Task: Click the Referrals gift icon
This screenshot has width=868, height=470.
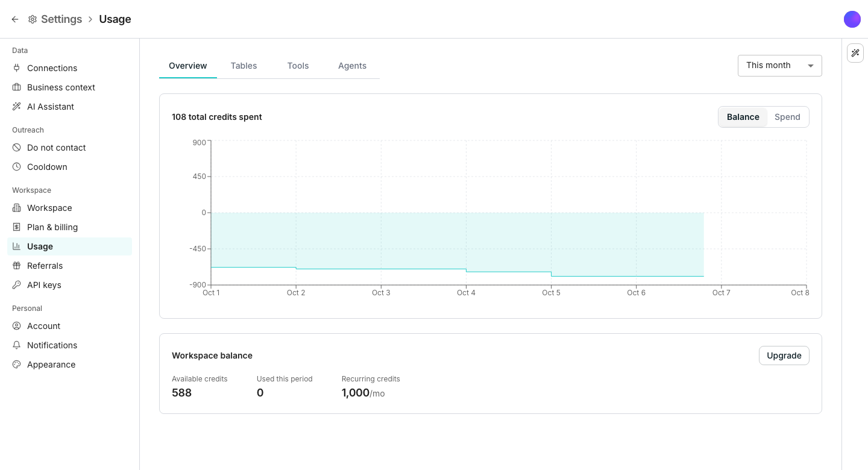Action: pos(16,266)
